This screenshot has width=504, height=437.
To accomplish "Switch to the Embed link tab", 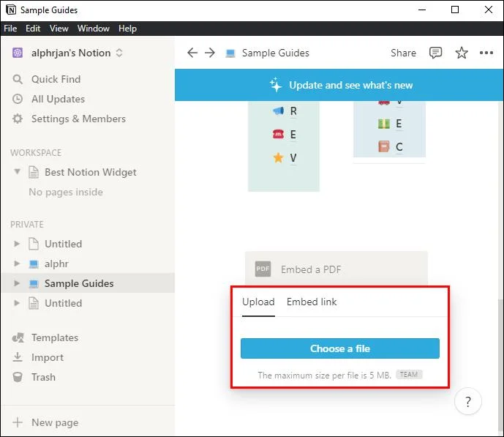I will 312,302.
